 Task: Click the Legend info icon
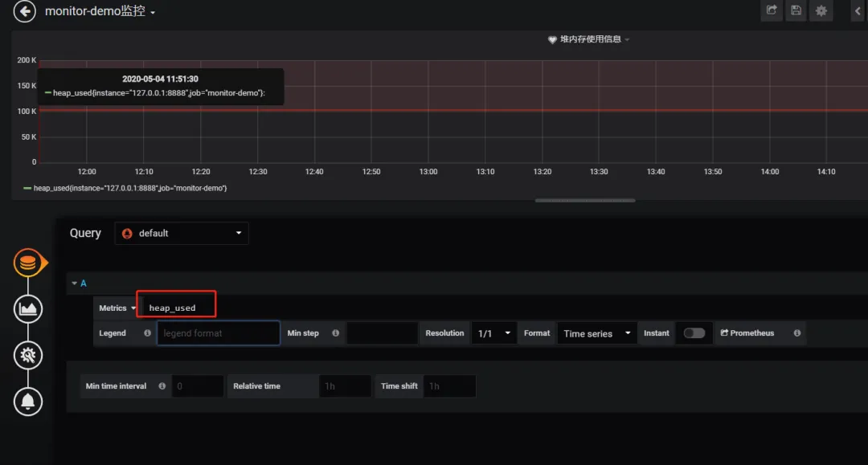click(x=147, y=332)
